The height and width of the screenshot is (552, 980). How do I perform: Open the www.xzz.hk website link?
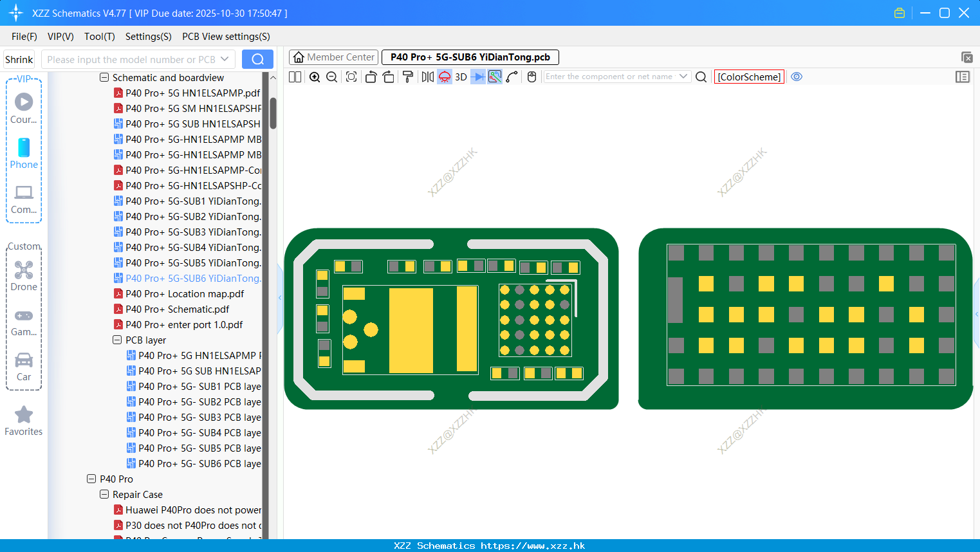(533, 546)
